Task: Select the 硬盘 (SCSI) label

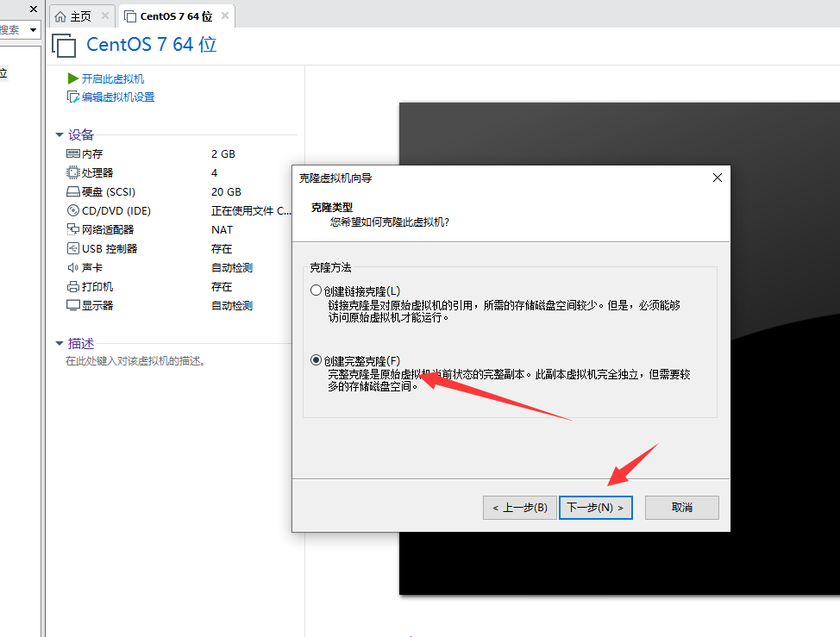Action: 109,191
